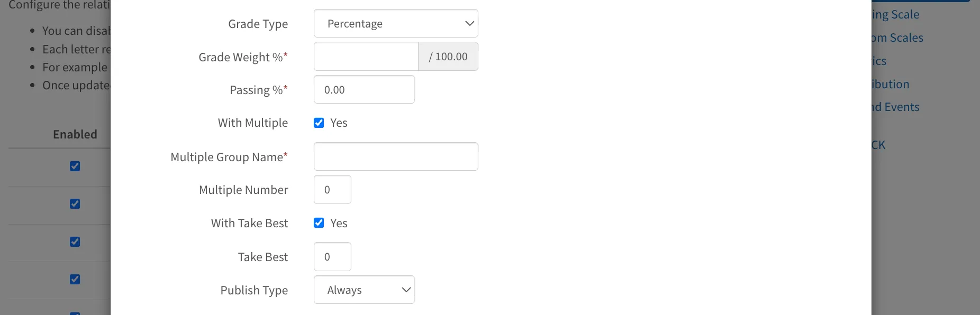Image resolution: width=980 pixels, height=315 pixels.
Task: Open the Distribution sidebar link
Action: point(891,84)
